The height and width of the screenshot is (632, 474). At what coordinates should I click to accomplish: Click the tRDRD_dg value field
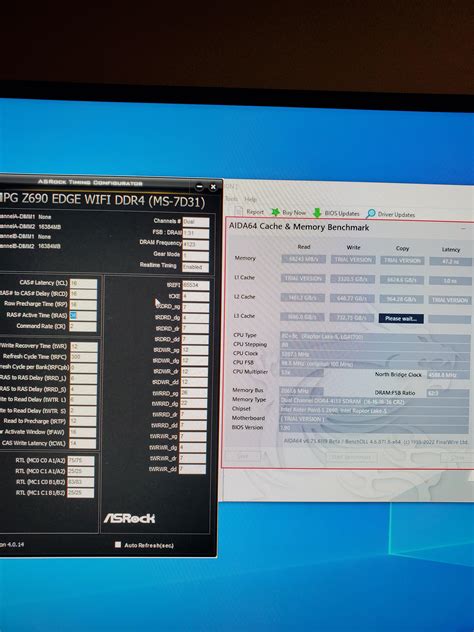[195, 318]
